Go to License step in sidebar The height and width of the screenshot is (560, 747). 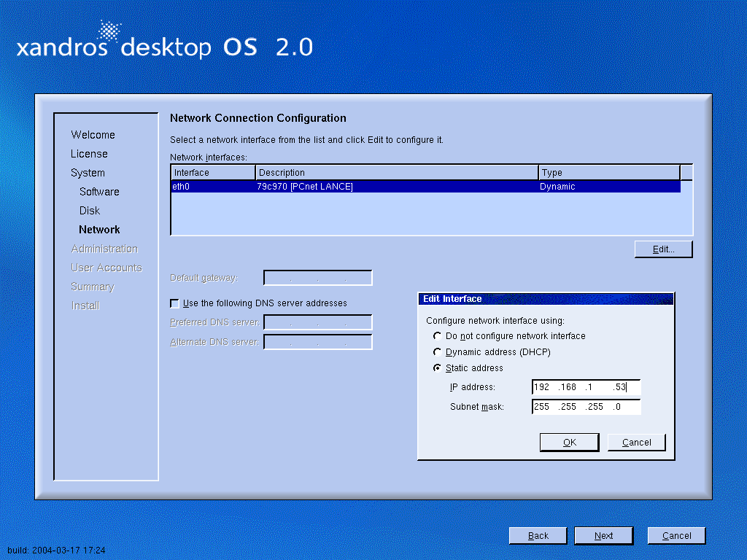pos(89,154)
